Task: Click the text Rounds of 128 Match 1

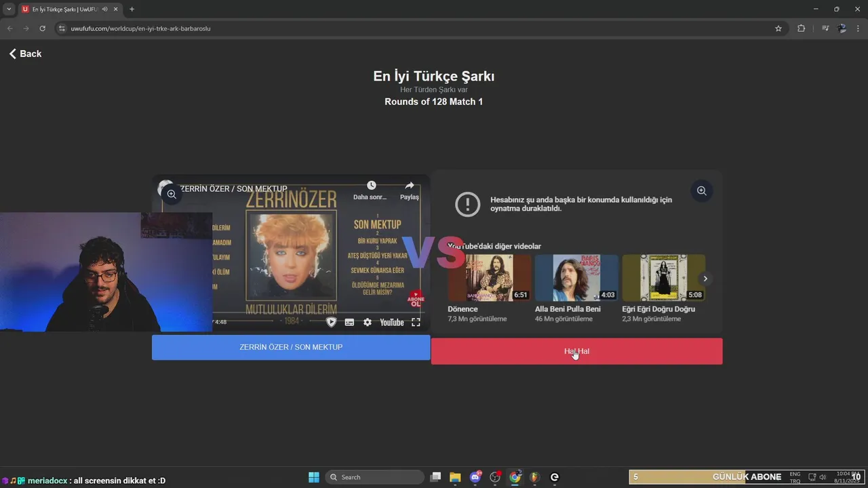Action: (434, 102)
